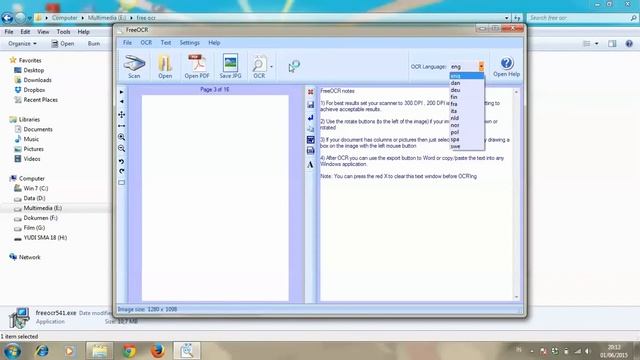Select 'swe' in the language list
This screenshot has width=640, height=360.
467,146
